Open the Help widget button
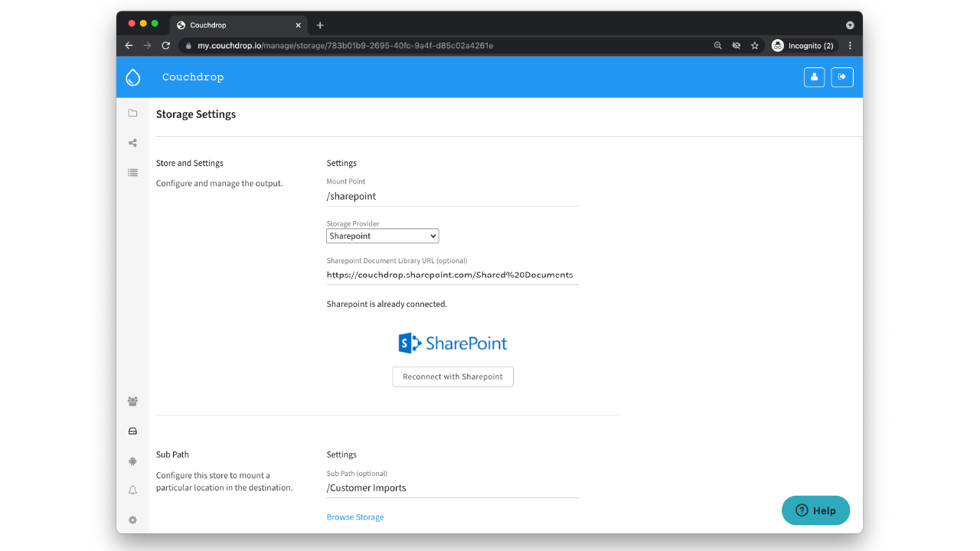 [x=816, y=510]
